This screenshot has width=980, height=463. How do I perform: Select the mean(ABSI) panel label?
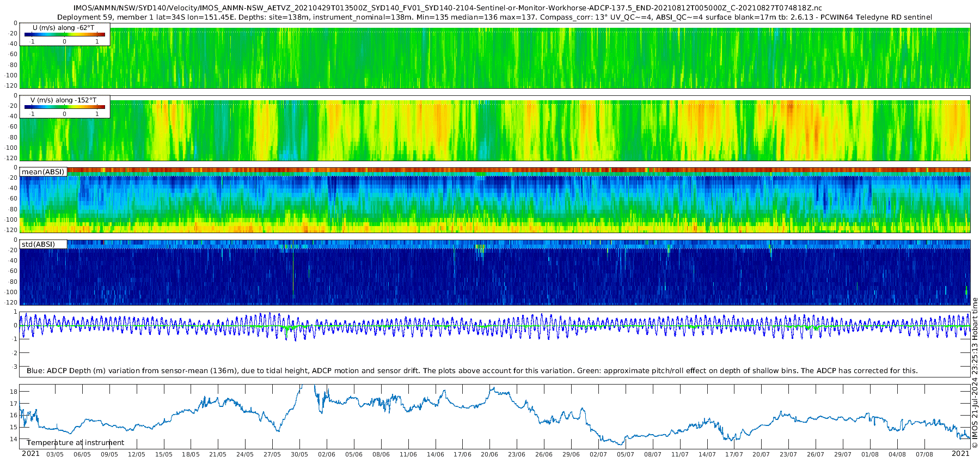(43, 172)
